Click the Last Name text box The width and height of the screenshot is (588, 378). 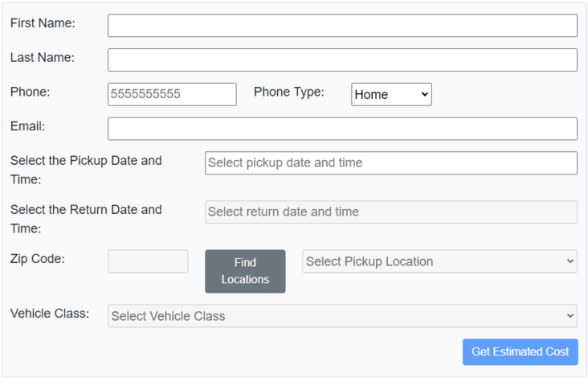click(x=342, y=60)
